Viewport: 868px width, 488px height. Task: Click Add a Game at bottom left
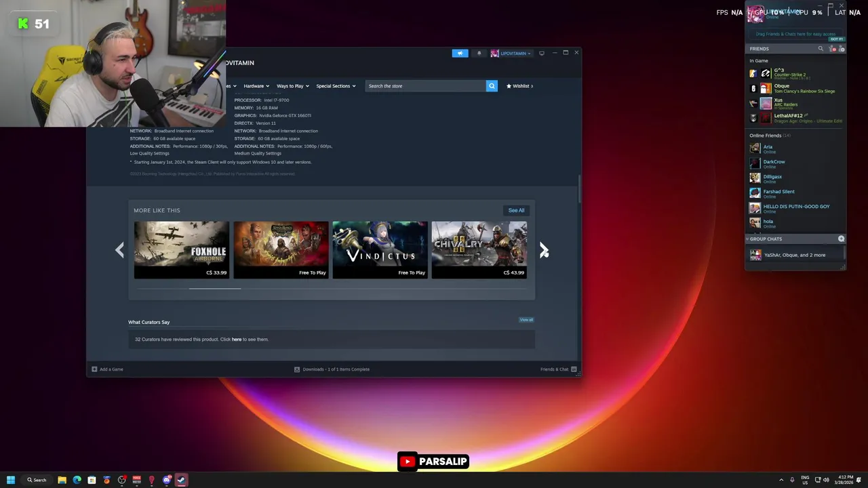tap(107, 369)
